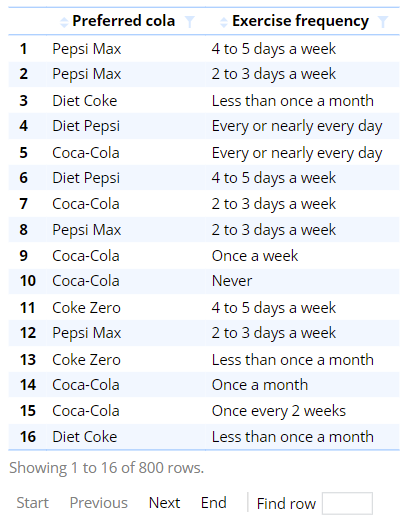Select row number 1
This screenshot has height=530, width=411.
click(x=24, y=49)
